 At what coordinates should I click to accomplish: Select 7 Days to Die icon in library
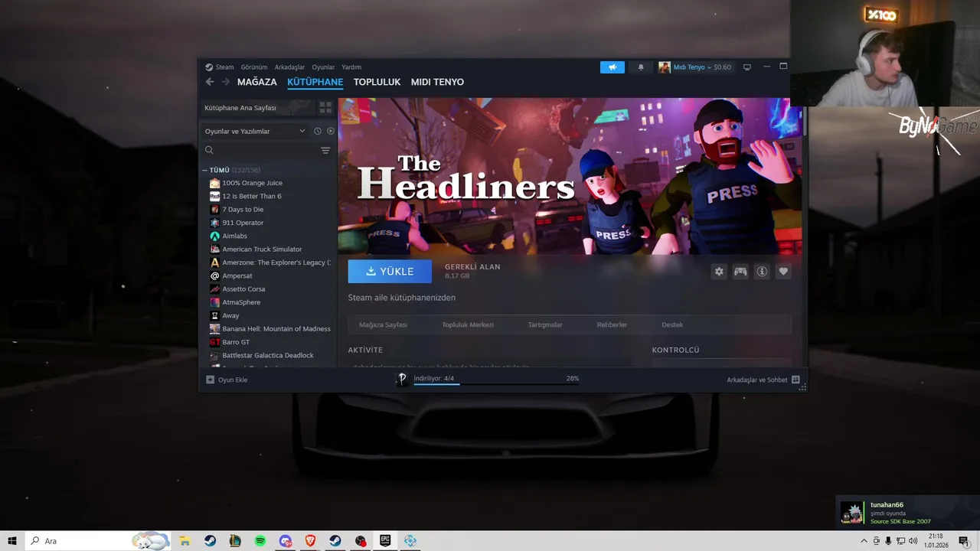click(x=214, y=210)
